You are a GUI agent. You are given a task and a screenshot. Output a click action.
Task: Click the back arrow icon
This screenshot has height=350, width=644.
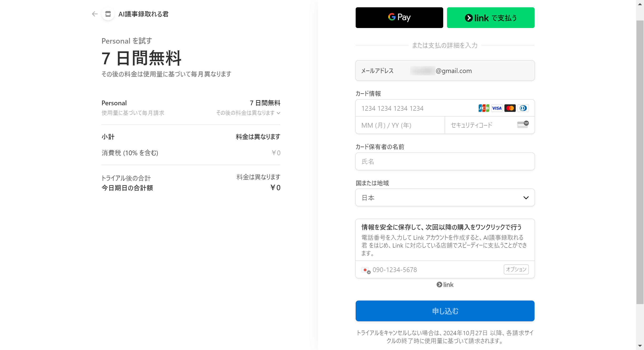coord(94,14)
